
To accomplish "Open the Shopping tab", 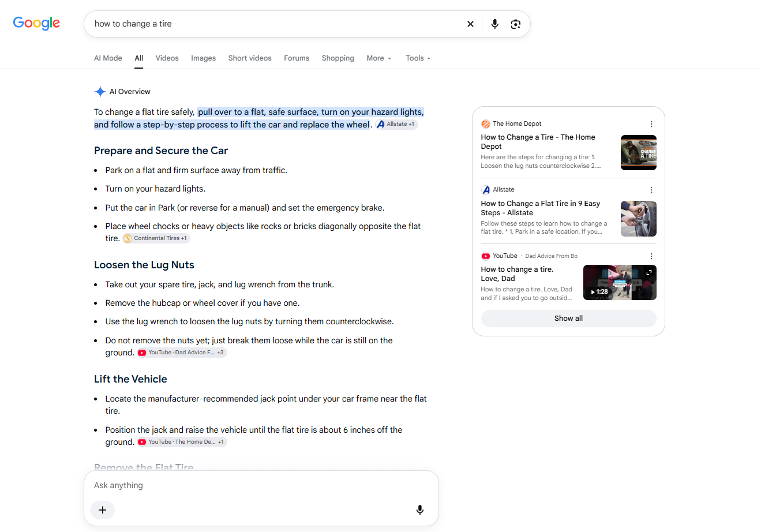I will coord(338,58).
